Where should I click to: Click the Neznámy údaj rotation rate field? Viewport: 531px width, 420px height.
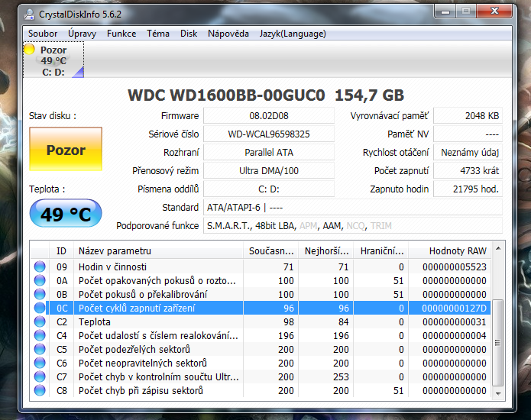point(468,152)
